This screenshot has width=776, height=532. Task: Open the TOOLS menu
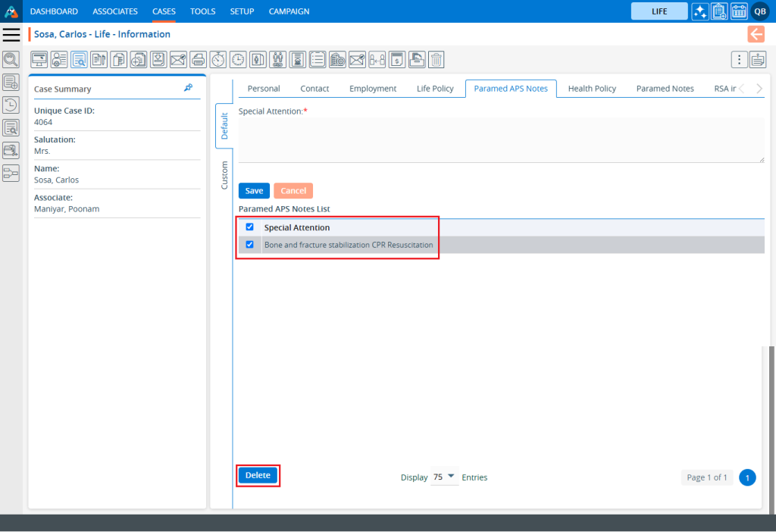202,11
